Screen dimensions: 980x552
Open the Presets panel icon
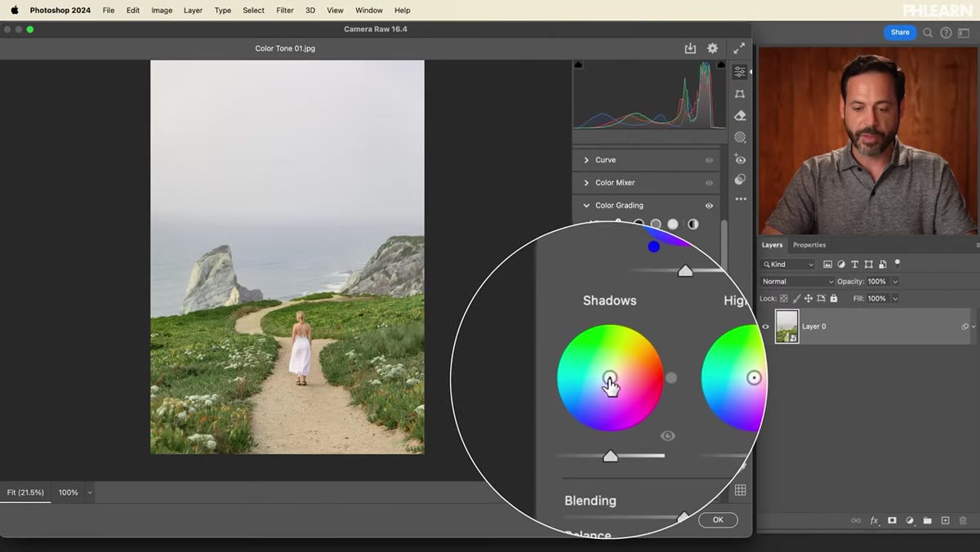(x=740, y=179)
